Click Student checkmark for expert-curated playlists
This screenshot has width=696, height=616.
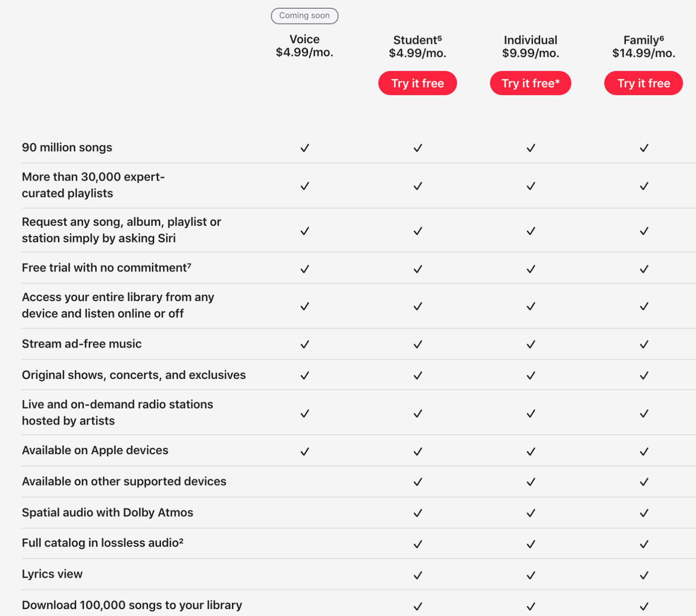pos(418,186)
